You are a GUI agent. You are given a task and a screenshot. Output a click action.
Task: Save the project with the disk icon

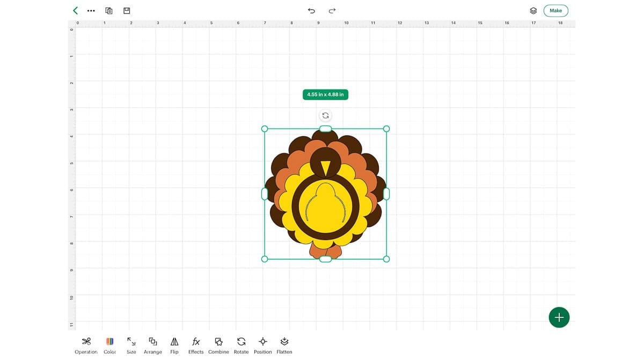[x=127, y=11]
